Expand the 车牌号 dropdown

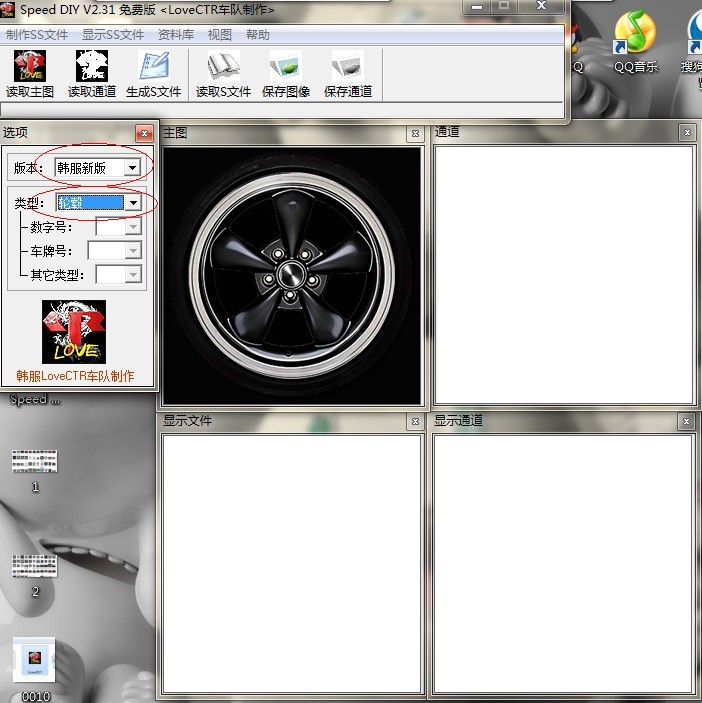tap(133, 251)
